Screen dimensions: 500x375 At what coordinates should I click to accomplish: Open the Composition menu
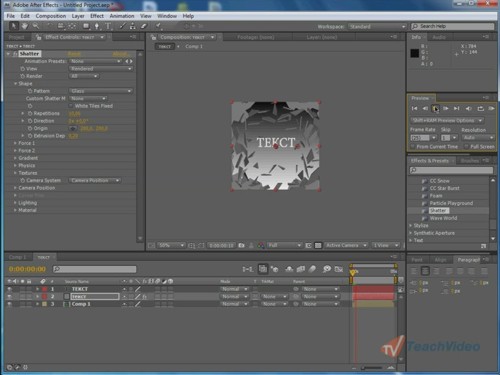point(51,16)
